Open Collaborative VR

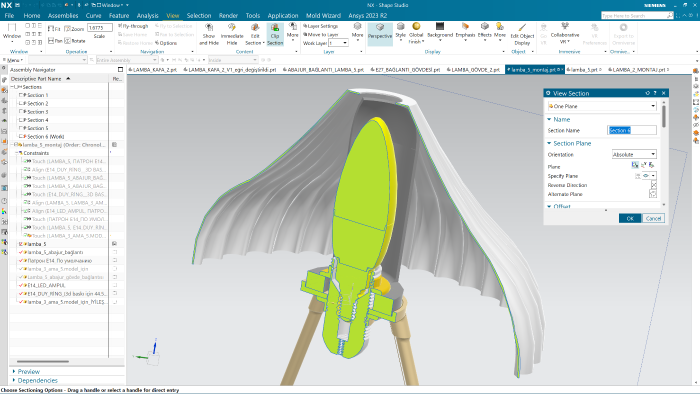(565, 33)
